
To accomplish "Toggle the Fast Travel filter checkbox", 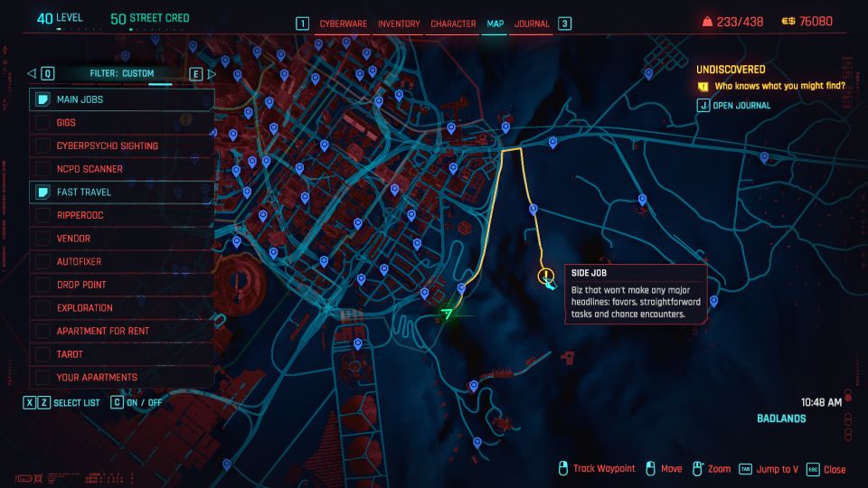I will [x=42, y=192].
